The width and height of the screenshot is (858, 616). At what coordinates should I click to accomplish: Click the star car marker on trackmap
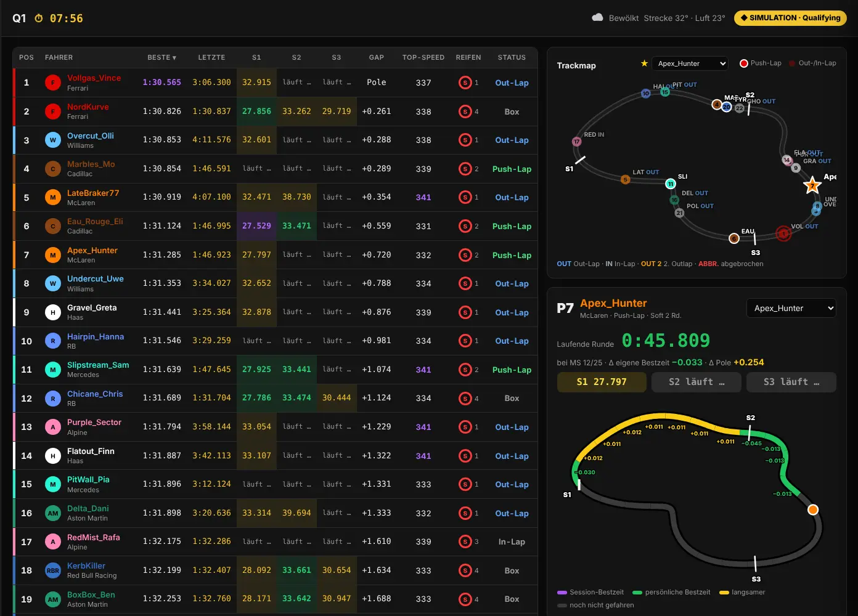(x=812, y=185)
